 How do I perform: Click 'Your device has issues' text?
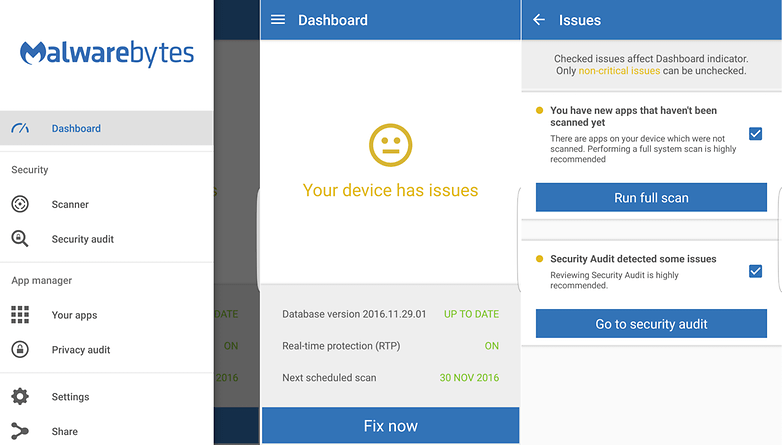tap(391, 190)
